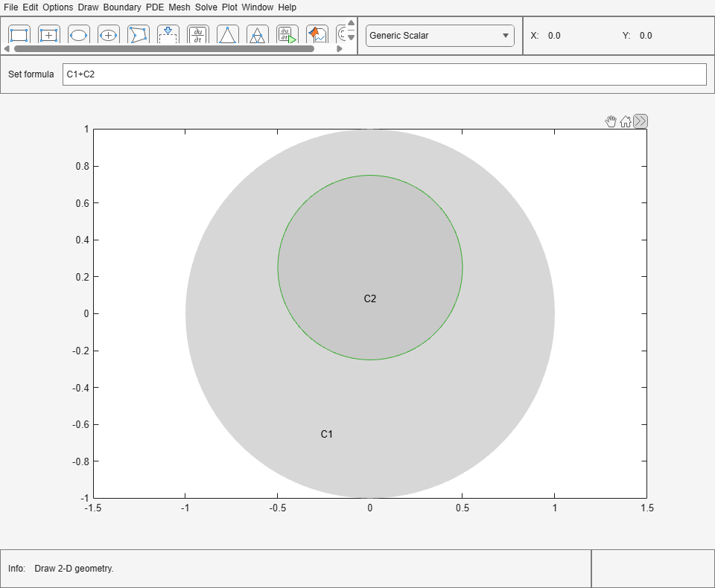Enter Boundary mode using the toolbar icon

click(x=168, y=34)
